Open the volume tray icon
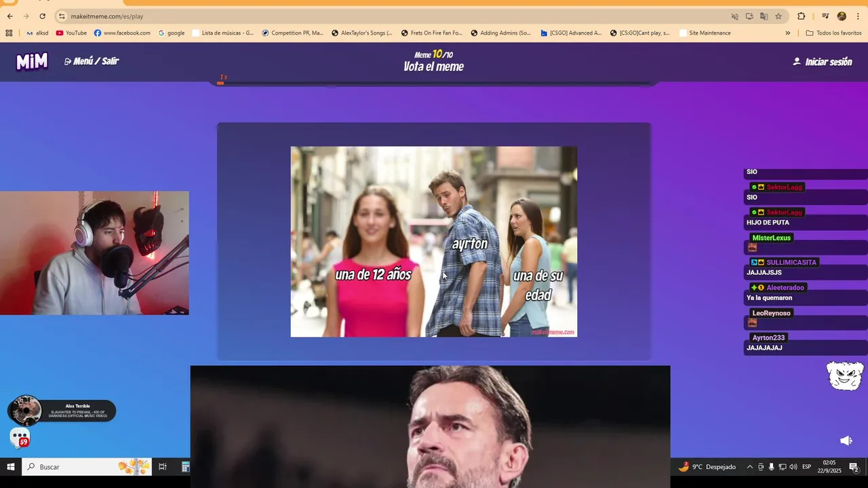The height and width of the screenshot is (488, 868). [793, 467]
